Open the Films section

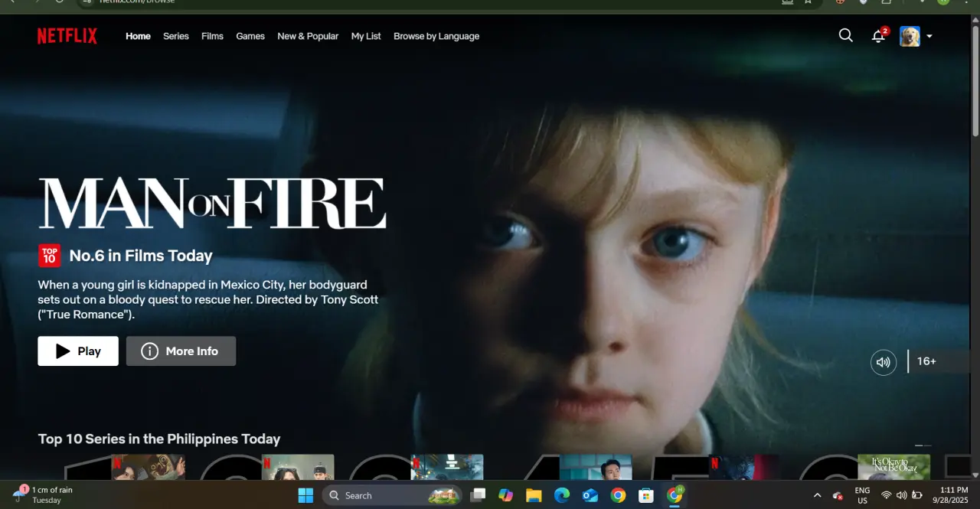pyautogui.click(x=212, y=36)
